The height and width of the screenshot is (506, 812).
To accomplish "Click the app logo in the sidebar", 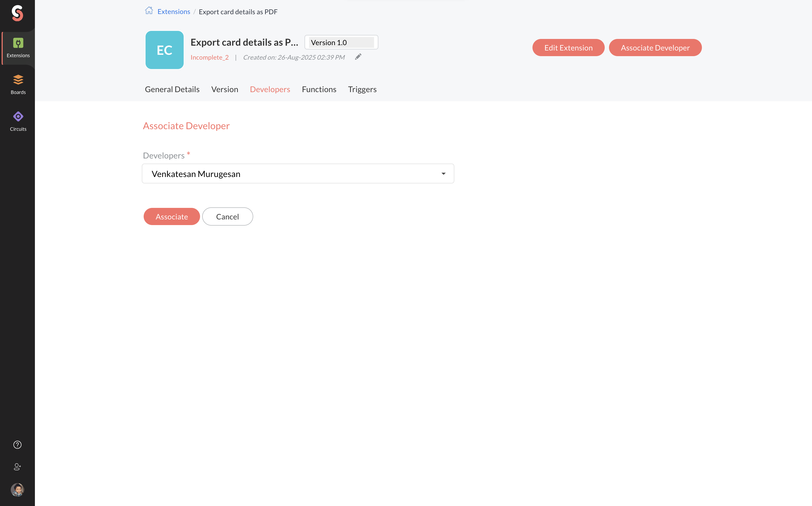I will click(17, 13).
